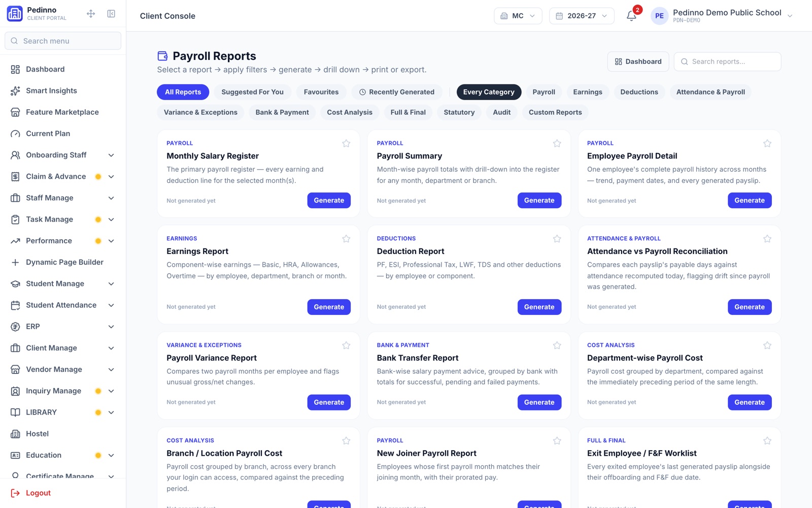The height and width of the screenshot is (508, 812).
Task: Click the ERP coin icon
Action: [15, 327]
